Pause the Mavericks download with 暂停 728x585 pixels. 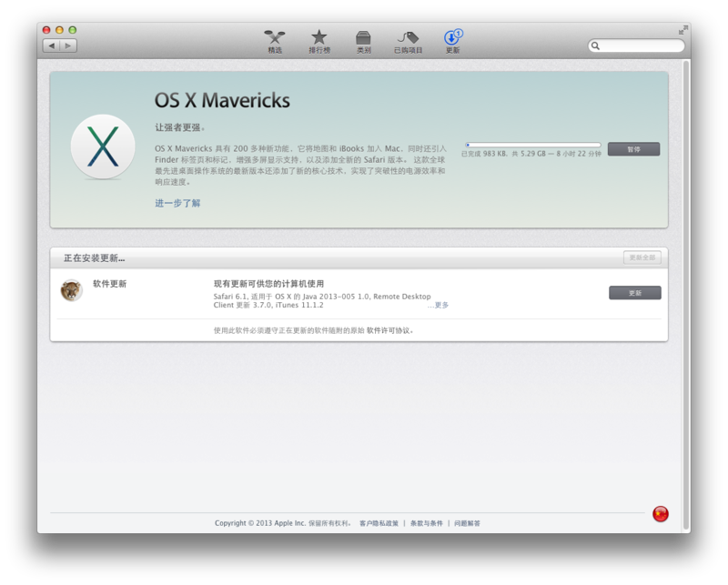(633, 149)
